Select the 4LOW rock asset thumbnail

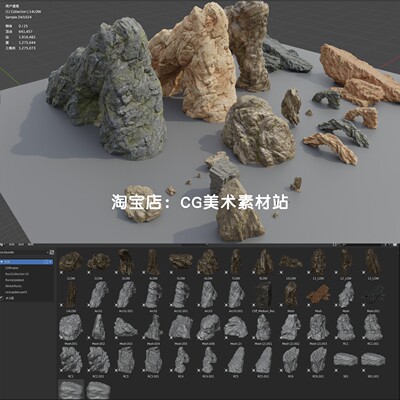(154, 261)
